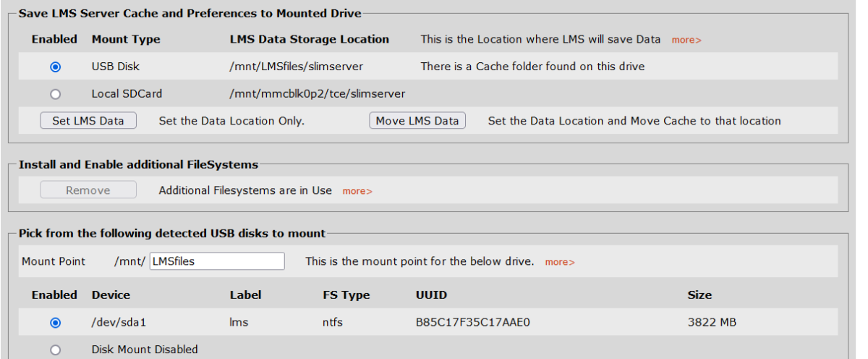The image size is (868, 359).
Task: Select the USB Disk radio button
Action: click(x=55, y=67)
